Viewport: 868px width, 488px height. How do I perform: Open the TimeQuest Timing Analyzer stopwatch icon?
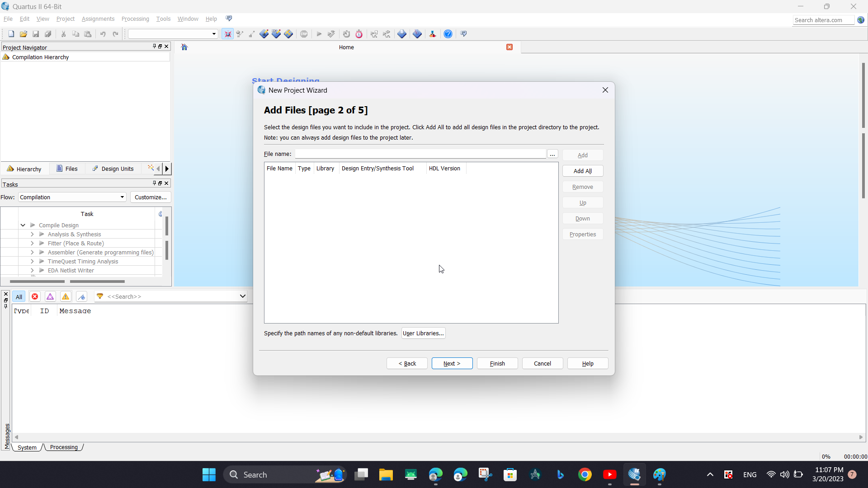coord(359,33)
